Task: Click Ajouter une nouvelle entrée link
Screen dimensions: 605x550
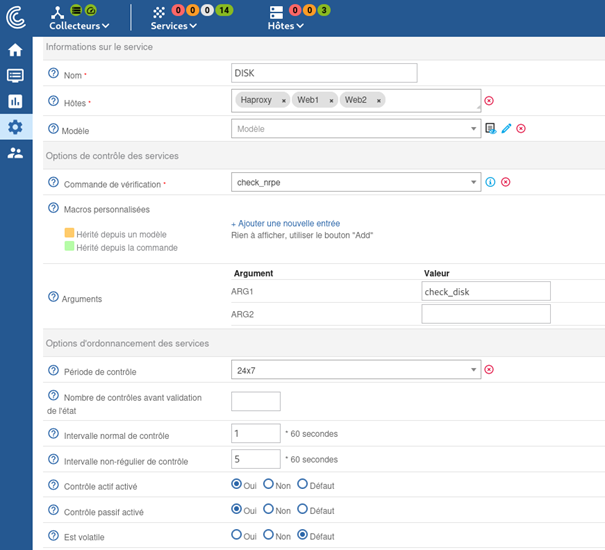Action: pos(285,223)
